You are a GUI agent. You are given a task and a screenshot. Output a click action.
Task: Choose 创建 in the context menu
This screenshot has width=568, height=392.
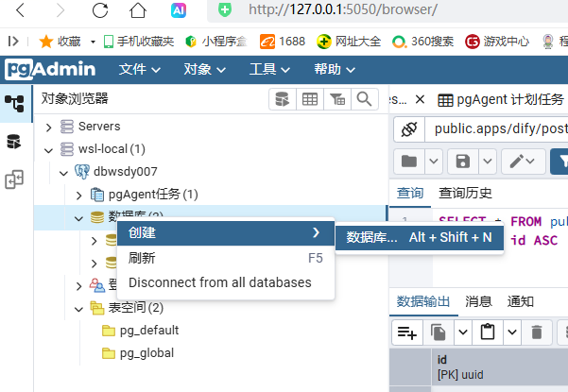[x=225, y=232]
